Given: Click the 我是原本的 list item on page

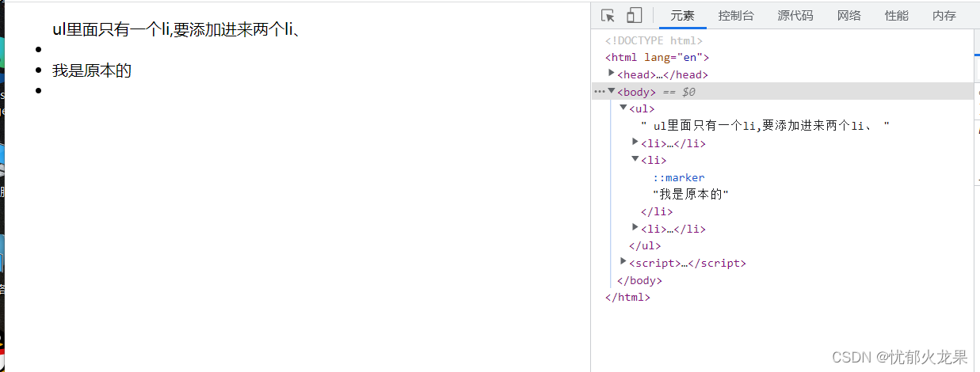Looking at the screenshot, I should point(92,70).
